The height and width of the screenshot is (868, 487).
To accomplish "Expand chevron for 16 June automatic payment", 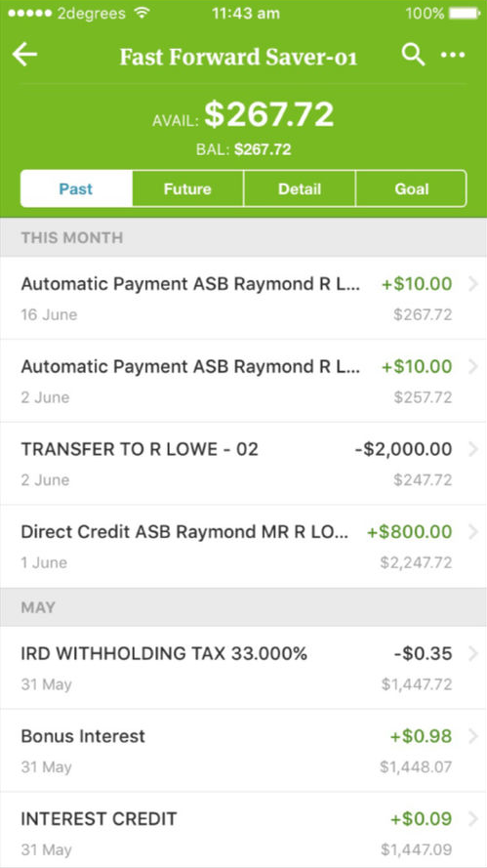I will pos(472,284).
